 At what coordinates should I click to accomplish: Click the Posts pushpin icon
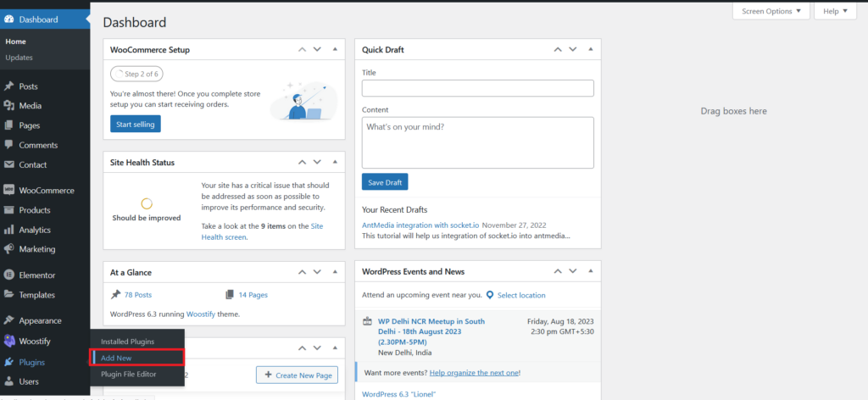[x=8, y=86]
